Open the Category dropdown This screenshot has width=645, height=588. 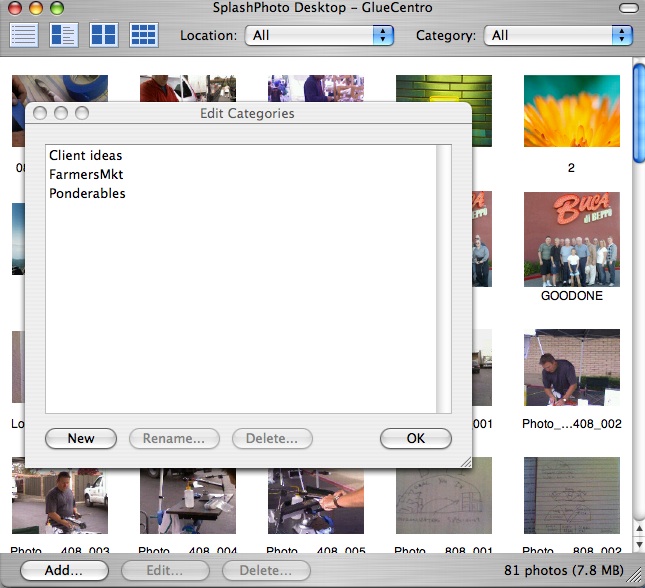(558, 35)
